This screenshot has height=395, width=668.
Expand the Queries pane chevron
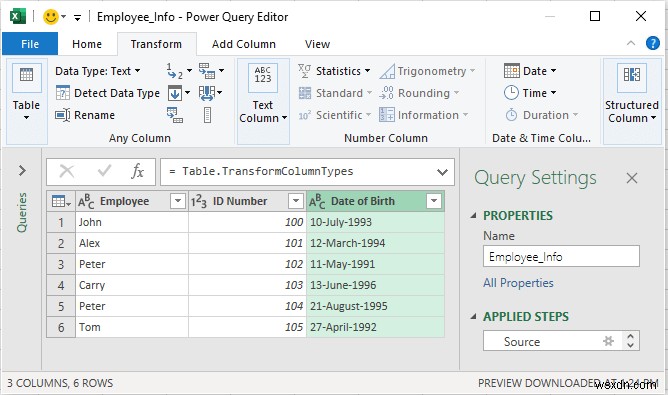pos(22,170)
